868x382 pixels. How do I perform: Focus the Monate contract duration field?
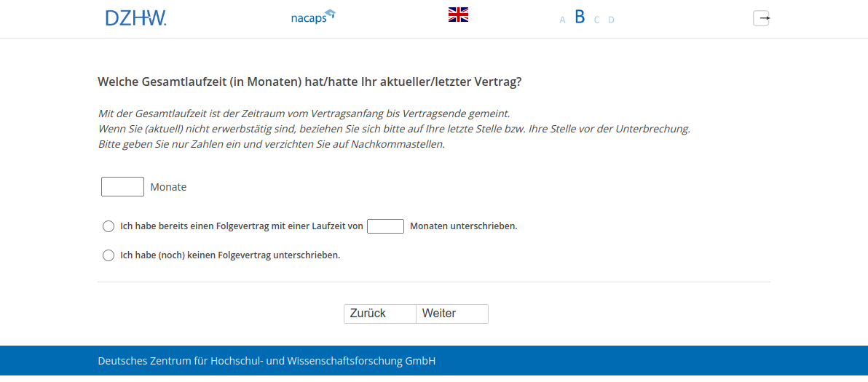click(x=122, y=187)
